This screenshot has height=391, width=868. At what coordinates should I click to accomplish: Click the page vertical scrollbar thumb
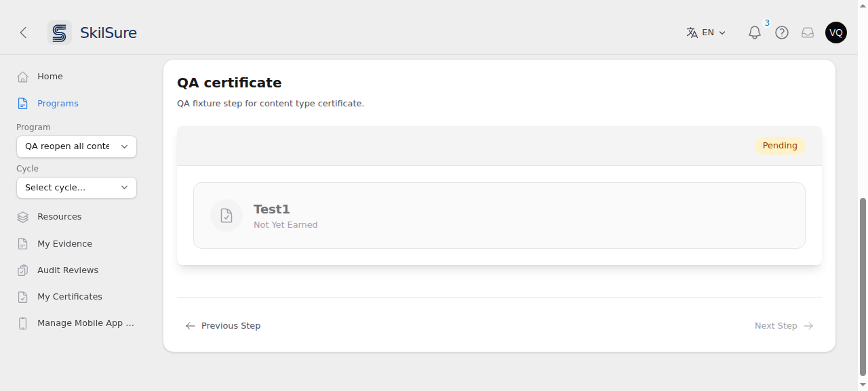point(863,287)
